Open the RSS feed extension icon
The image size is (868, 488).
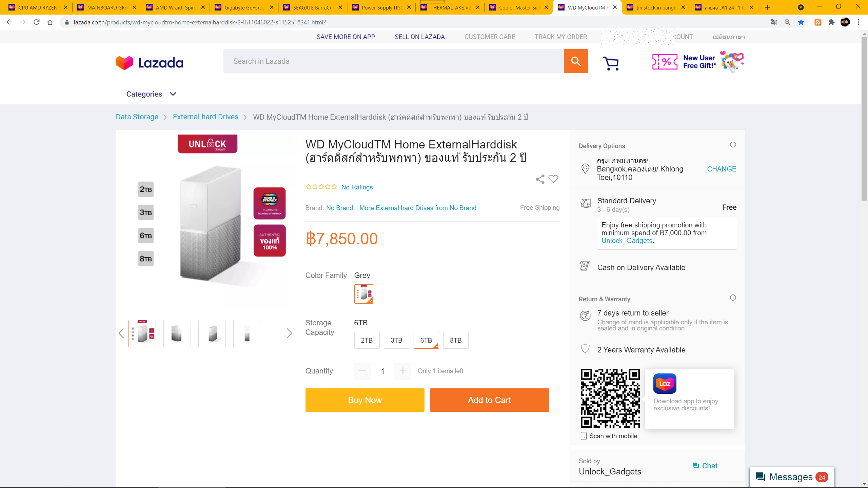[818, 22]
